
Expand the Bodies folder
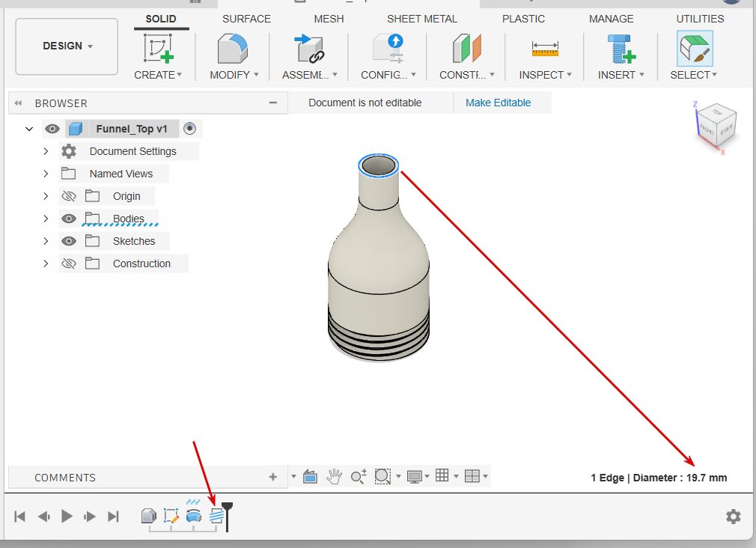[46, 219]
